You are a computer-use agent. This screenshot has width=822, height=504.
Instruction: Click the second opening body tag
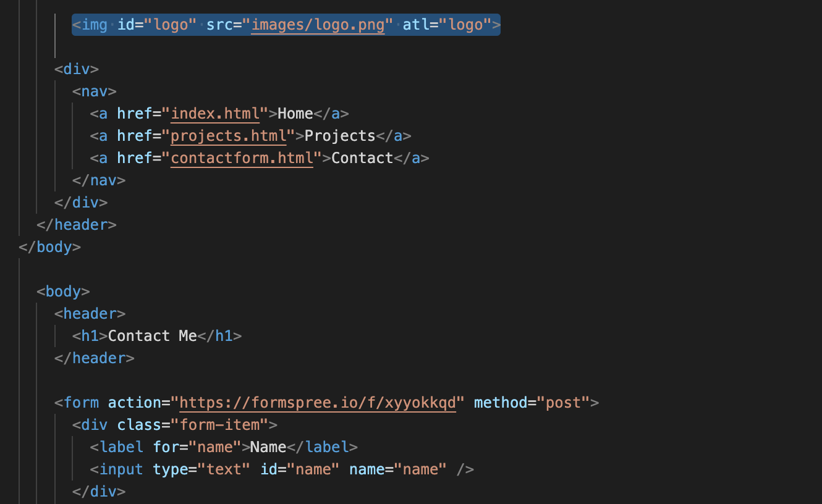(63, 292)
